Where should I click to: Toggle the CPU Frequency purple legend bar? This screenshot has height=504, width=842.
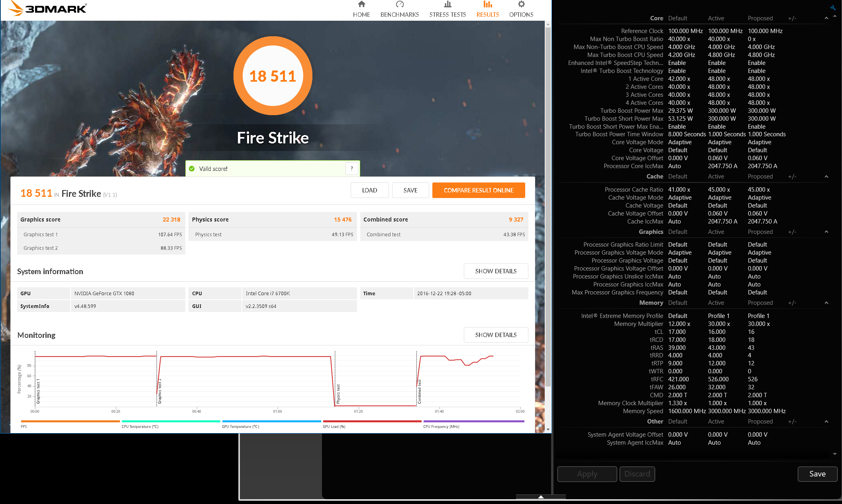(474, 421)
